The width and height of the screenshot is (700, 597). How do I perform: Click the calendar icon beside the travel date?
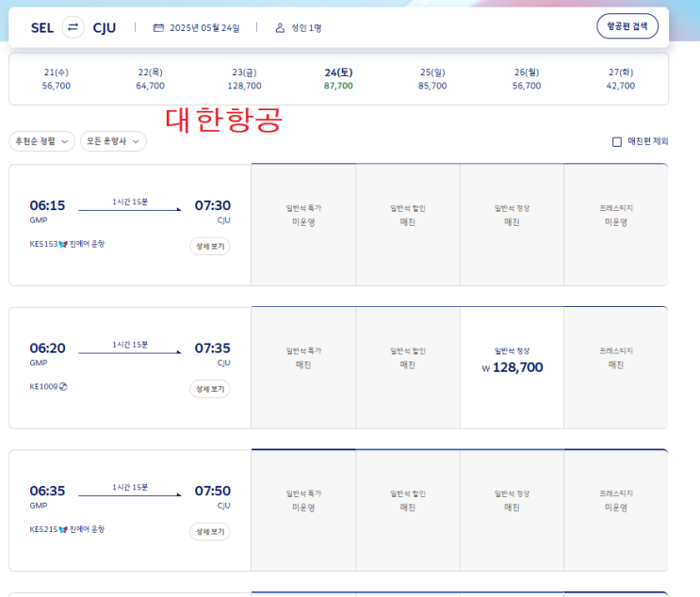click(x=159, y=28)
